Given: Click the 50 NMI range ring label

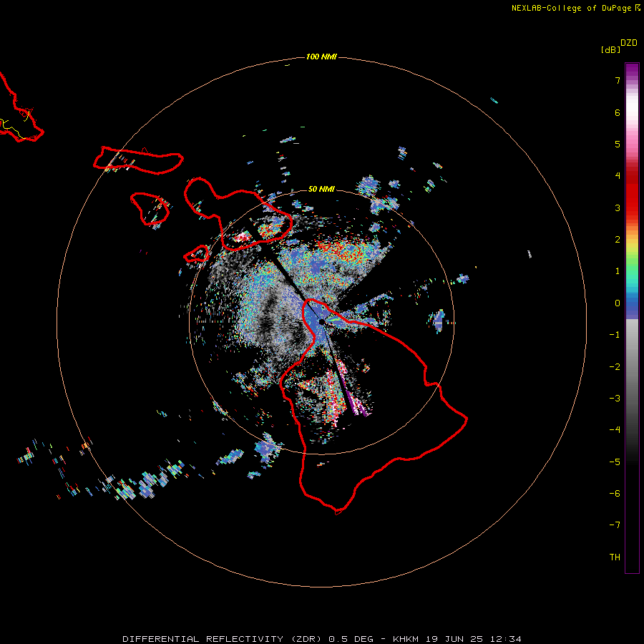Looking at the screenshot, I should 321,189.
